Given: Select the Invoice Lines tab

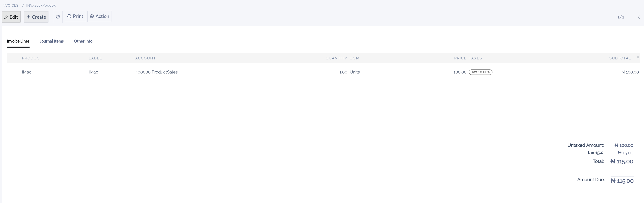Looking at the screenshot, I should pos(18,41).
